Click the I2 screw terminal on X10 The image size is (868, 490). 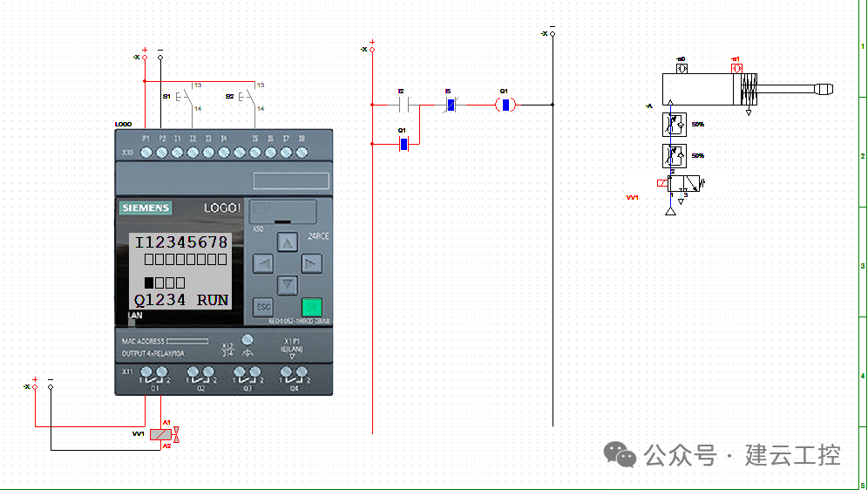point(193,152)
